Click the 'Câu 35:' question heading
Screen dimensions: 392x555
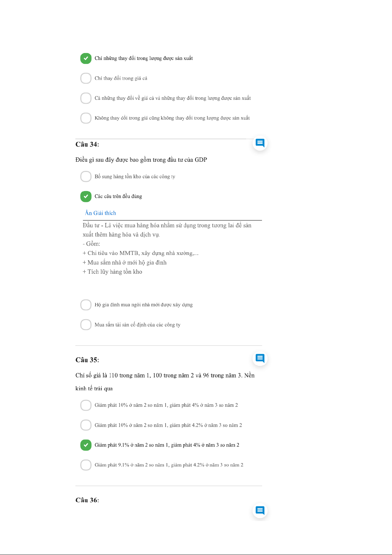(87, 360)
